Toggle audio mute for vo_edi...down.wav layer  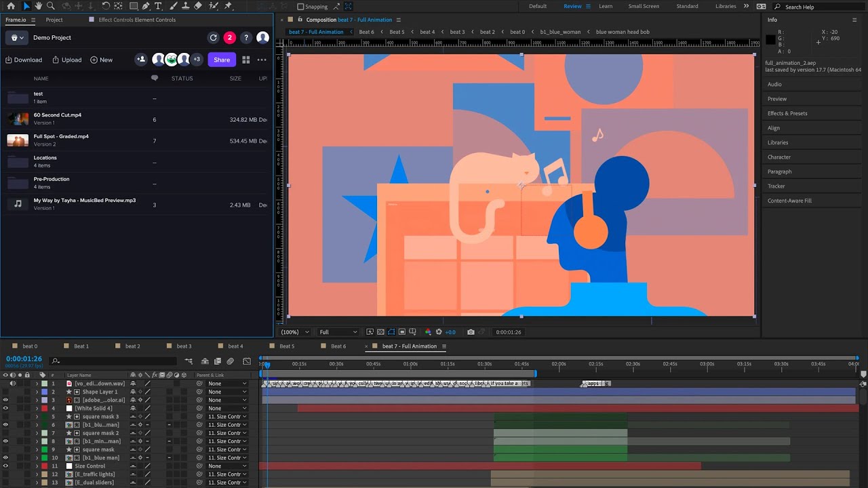point(12,384)
